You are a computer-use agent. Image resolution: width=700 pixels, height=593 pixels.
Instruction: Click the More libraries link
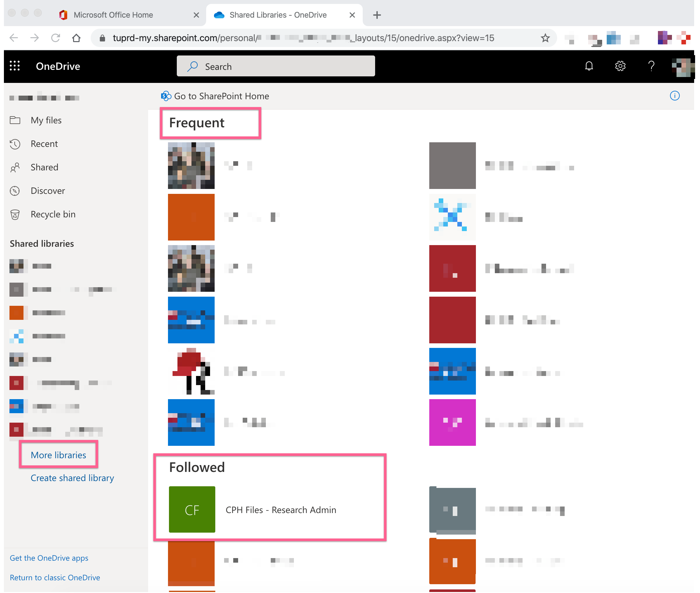point(58,455)
